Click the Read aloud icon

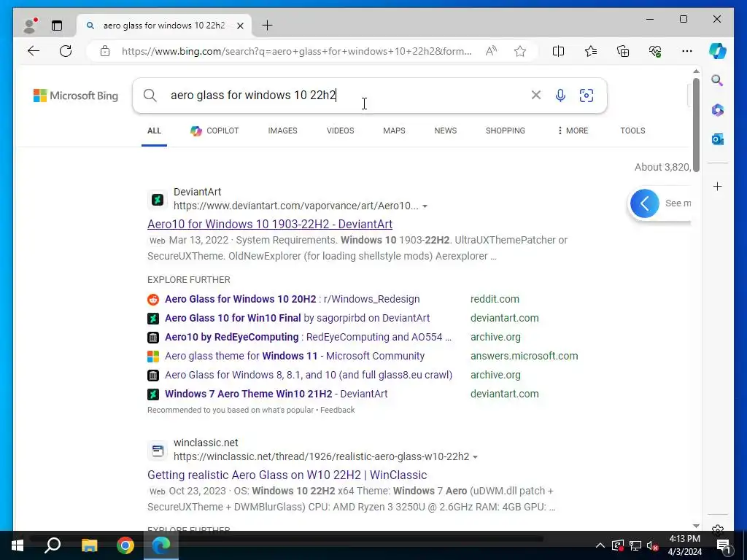tap(491, 51)
